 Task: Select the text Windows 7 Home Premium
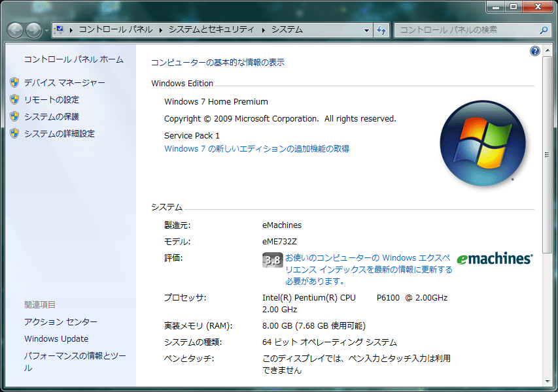(216, 102)
